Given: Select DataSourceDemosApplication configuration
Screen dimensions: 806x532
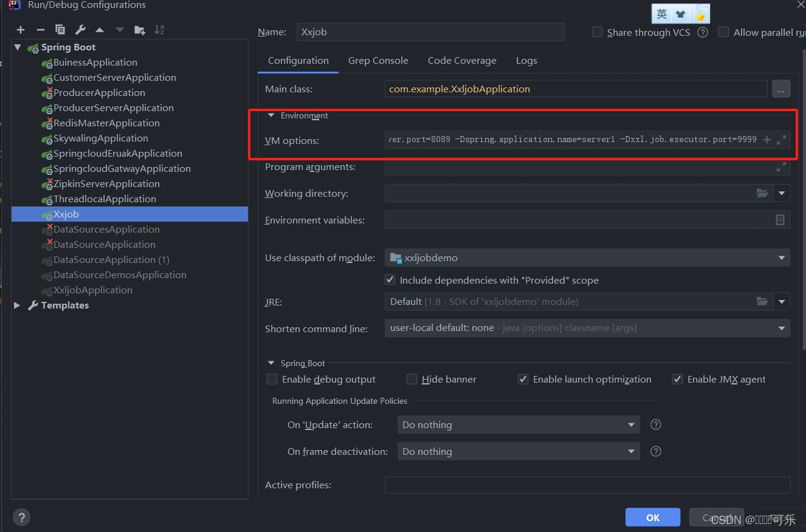Looking at the screenshot, I should coord(120,275).
